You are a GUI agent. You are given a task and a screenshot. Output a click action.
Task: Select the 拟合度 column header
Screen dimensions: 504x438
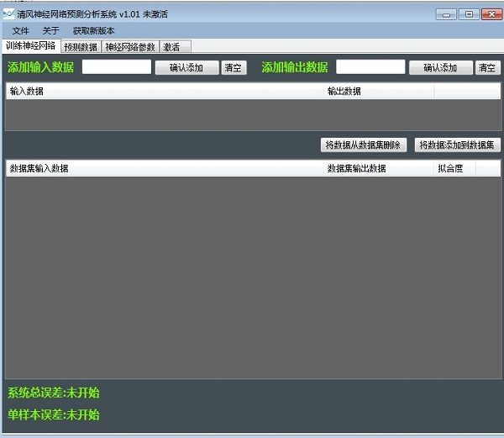454,168
